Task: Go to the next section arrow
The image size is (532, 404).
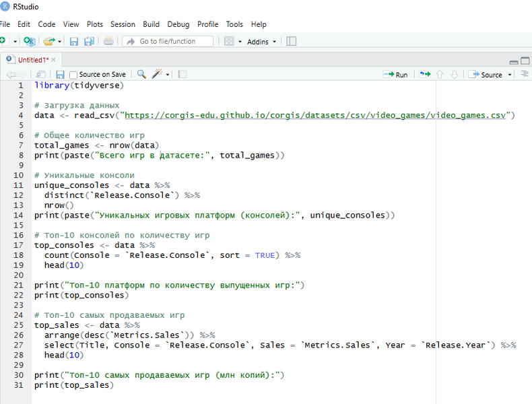Action: (x=455, y=74)
